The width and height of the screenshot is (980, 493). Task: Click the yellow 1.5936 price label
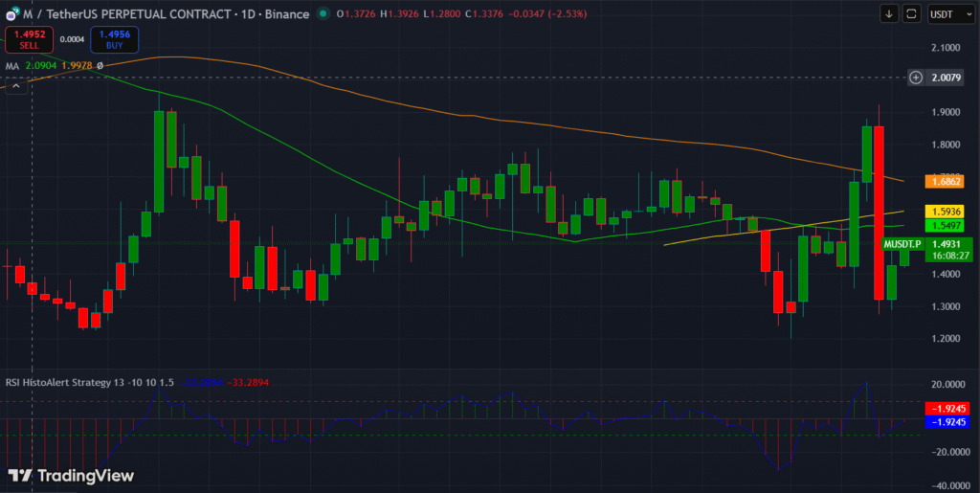(x=944, y=212)
